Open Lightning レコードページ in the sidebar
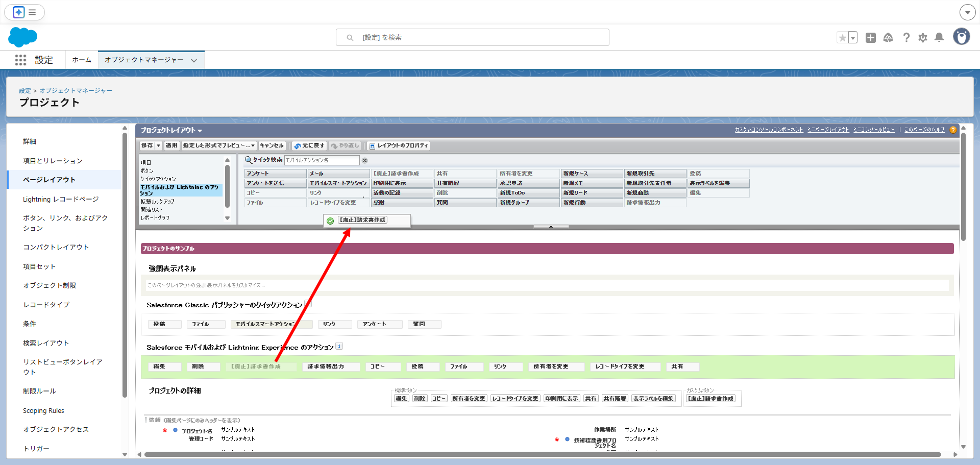Image resolution: width=980 pixels, height=465 pixels. pos(61,199)
